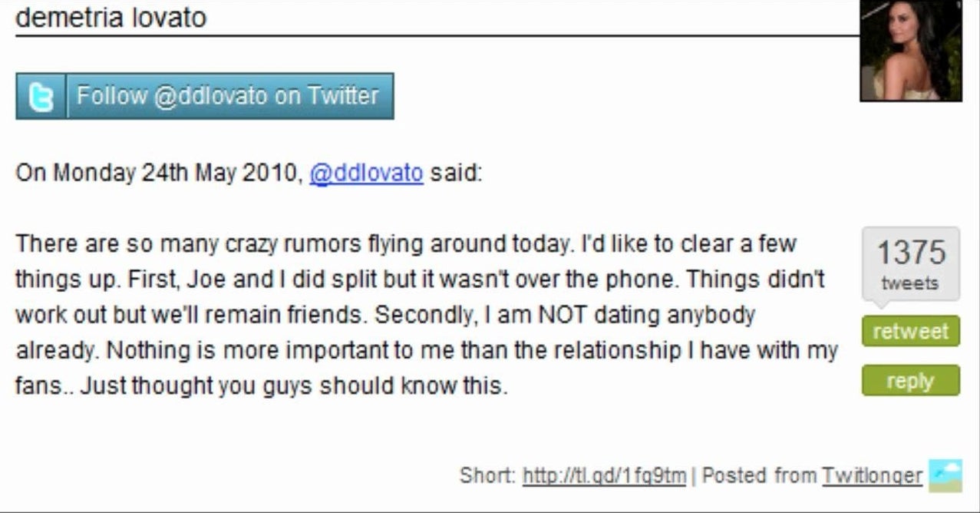The height and width of the screenshot is (513, 980).
Task: Hit the green reply button
Action: [x=910, y=381]
